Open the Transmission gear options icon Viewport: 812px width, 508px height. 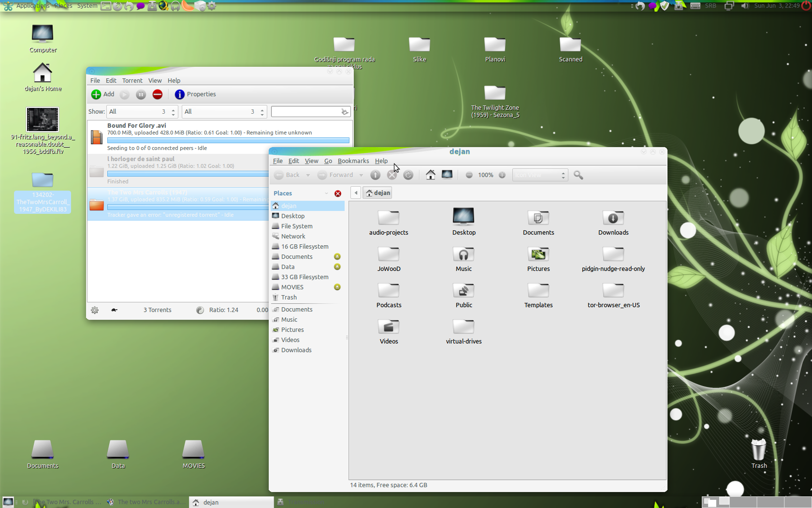coord(95,310)
